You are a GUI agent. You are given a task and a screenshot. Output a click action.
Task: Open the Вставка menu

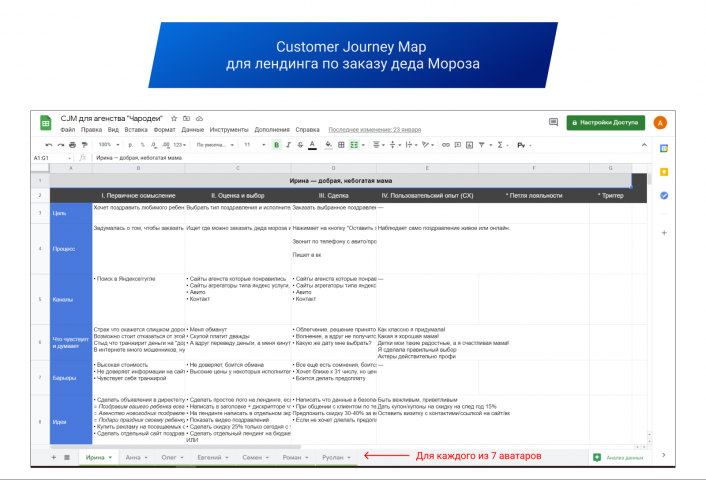point(136,130)
